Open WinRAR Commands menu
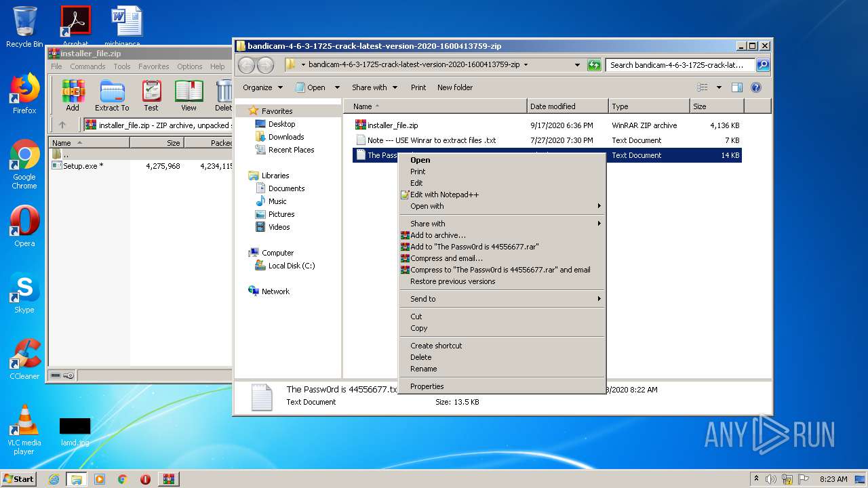This screenshot has height=488, width=868. 87,66
